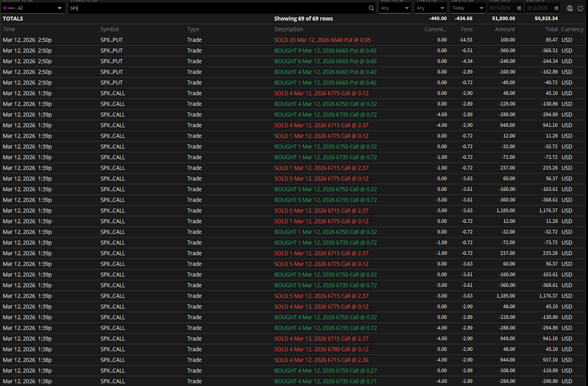Click the total value 85.47
This screenshot has height=386, width=588.
pyautogui.click(x=551, y=40)
